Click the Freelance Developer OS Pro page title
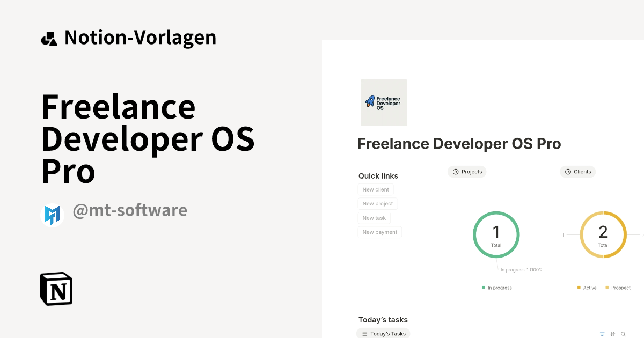This screenshot has height=338, width=644. point(459,144)
